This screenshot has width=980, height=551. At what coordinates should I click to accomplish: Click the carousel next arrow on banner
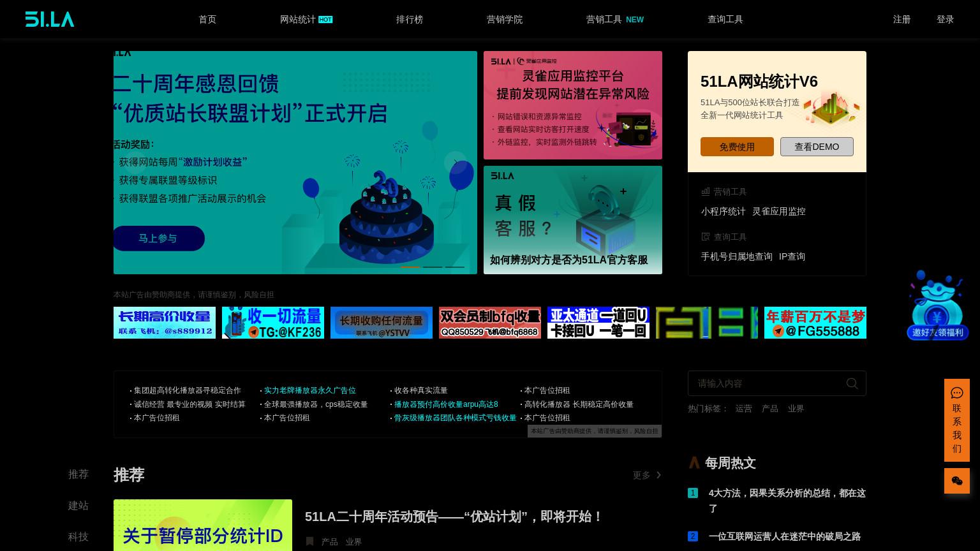coord(456,163)
